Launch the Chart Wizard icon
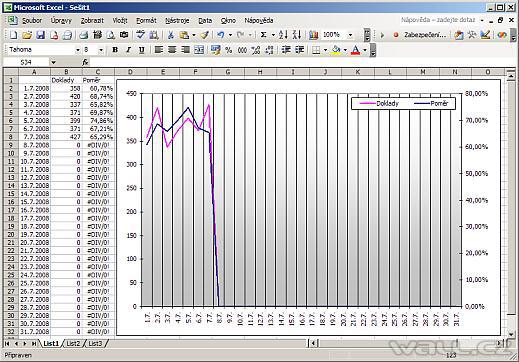 coord(313,35)
